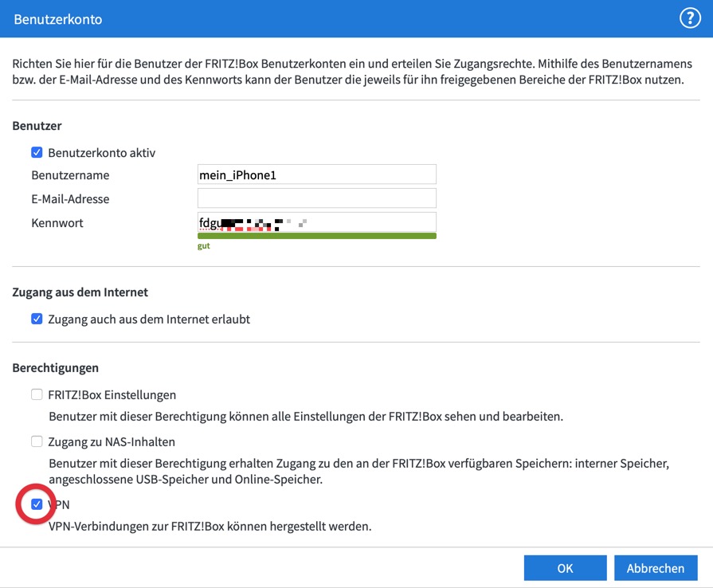This screenshot has height=588, width=713.
Task: Click the "FRITZ!Box Einstellungen" label text
Action: (112, 394)
